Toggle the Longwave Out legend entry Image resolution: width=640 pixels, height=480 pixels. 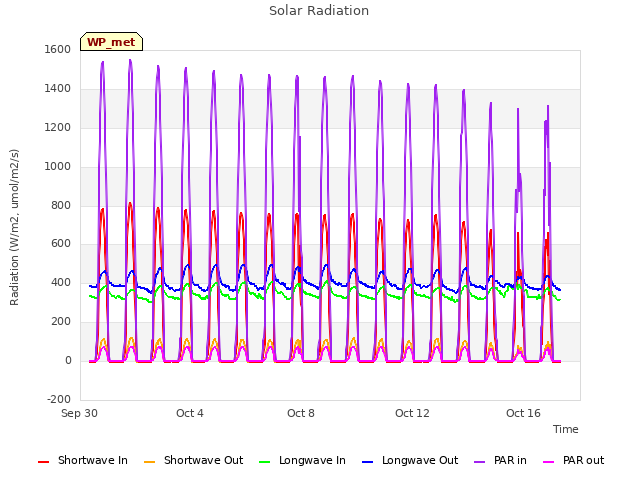click(410, 460)
